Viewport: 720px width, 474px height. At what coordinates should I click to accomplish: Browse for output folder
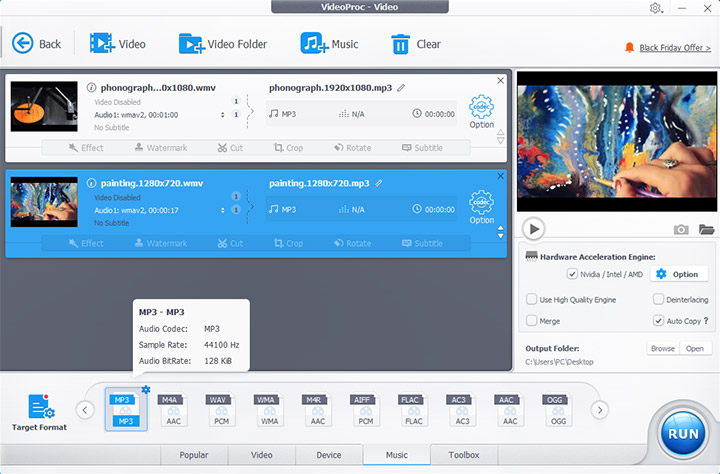tap(663, 349)
